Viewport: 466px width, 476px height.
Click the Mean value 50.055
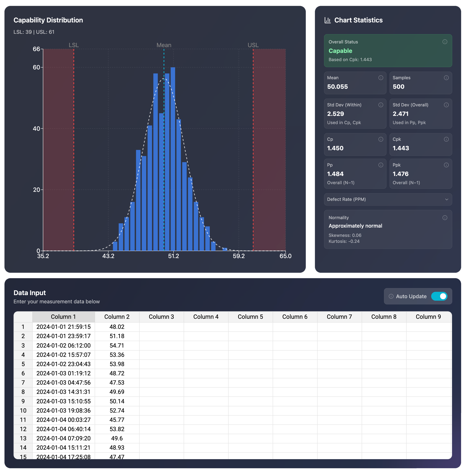(x=337, y=87)
